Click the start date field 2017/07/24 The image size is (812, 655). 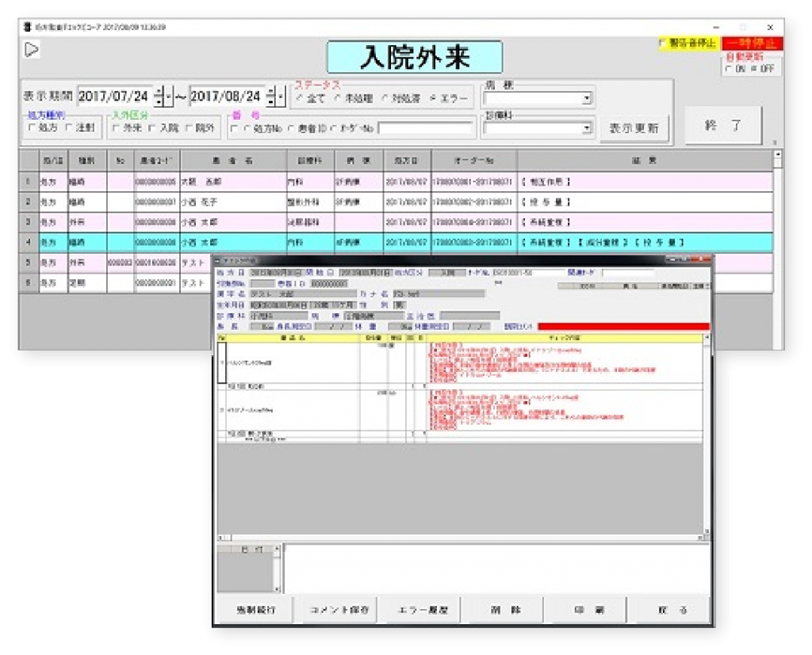[115, 96]
